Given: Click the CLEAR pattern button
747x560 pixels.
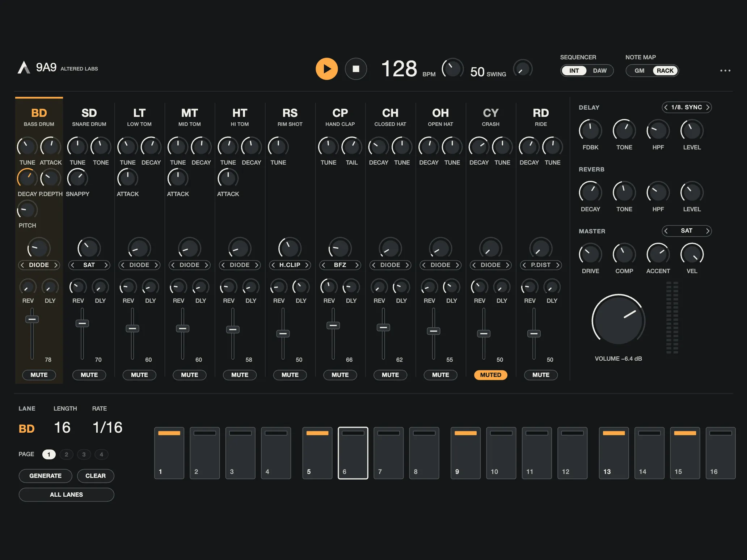Looking at the screenshot, I should coord(96,476).
